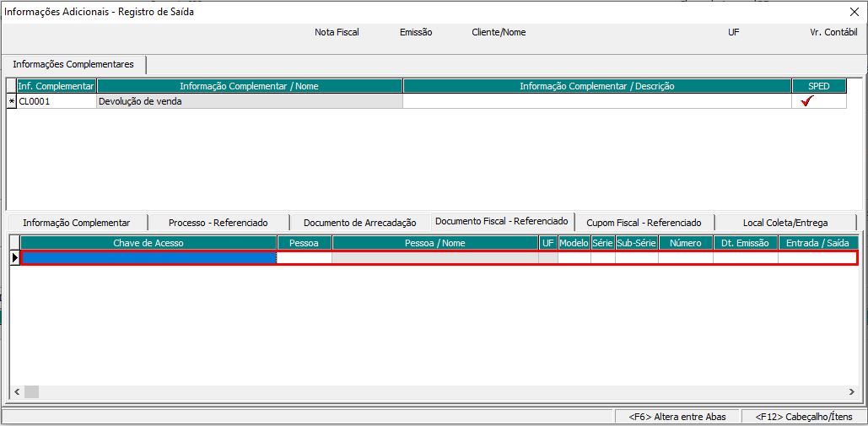Click the asterisk row marker beside CL0001
The image size is (868, 426).
coord(12,101)
